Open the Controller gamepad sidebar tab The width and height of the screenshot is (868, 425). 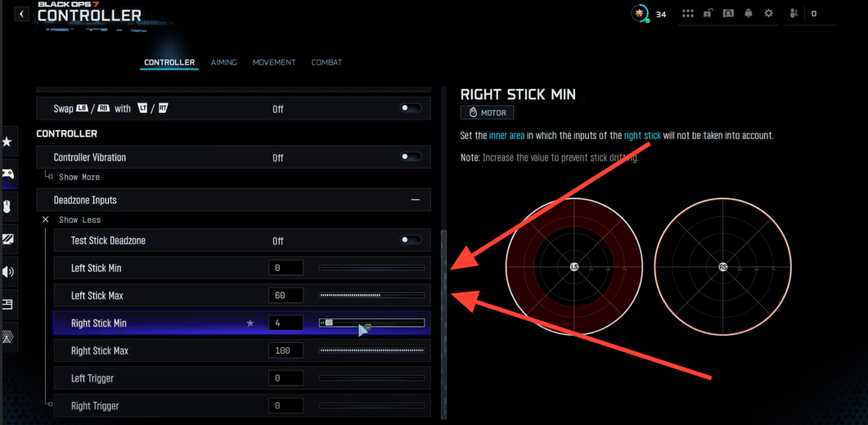7,174
